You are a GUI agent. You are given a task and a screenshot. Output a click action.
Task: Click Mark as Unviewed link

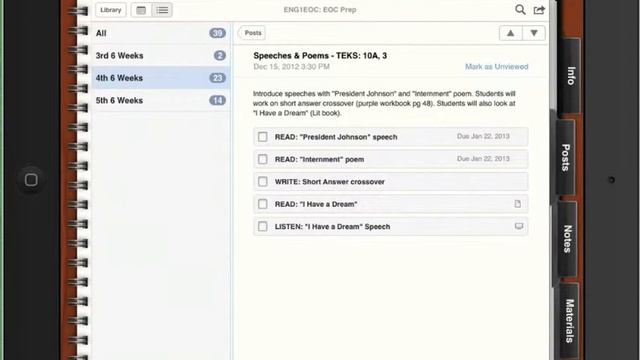(x=496, y=67)
